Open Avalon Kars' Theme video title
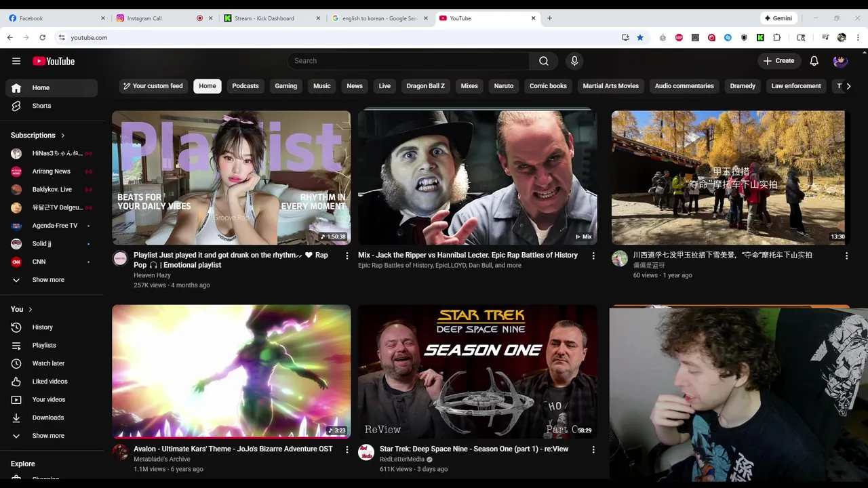The image size is (868, 488). 233,449
